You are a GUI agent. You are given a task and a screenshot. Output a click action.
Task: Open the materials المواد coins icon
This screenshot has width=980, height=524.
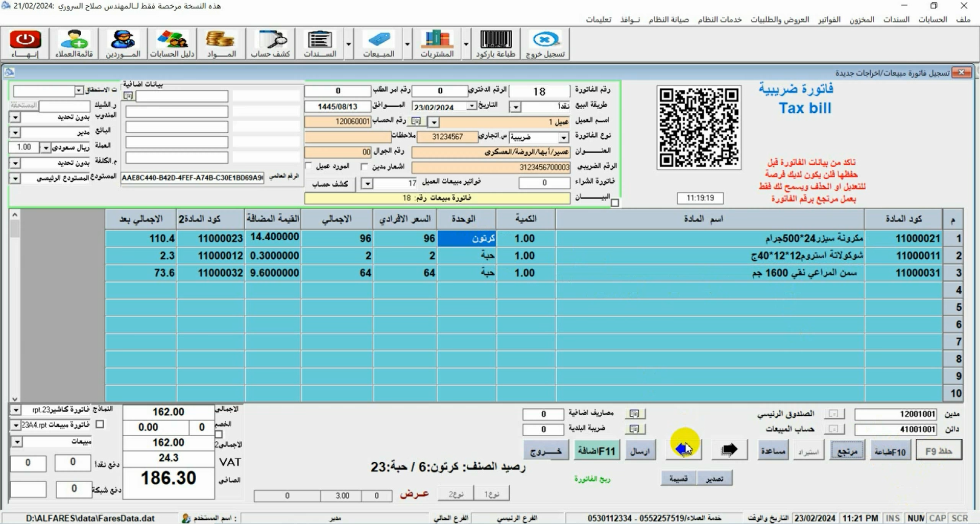click(221, 43)
